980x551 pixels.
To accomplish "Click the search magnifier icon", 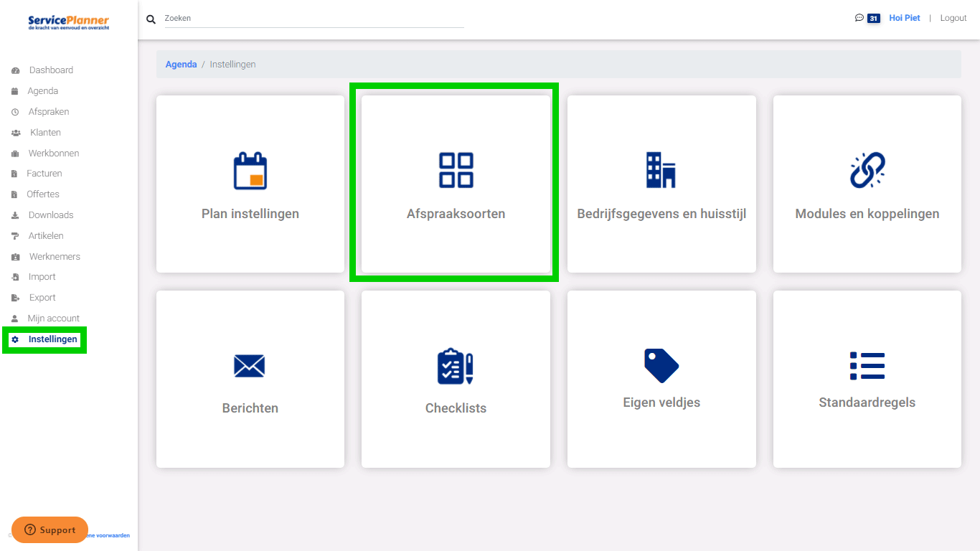I will click(151, 19).
